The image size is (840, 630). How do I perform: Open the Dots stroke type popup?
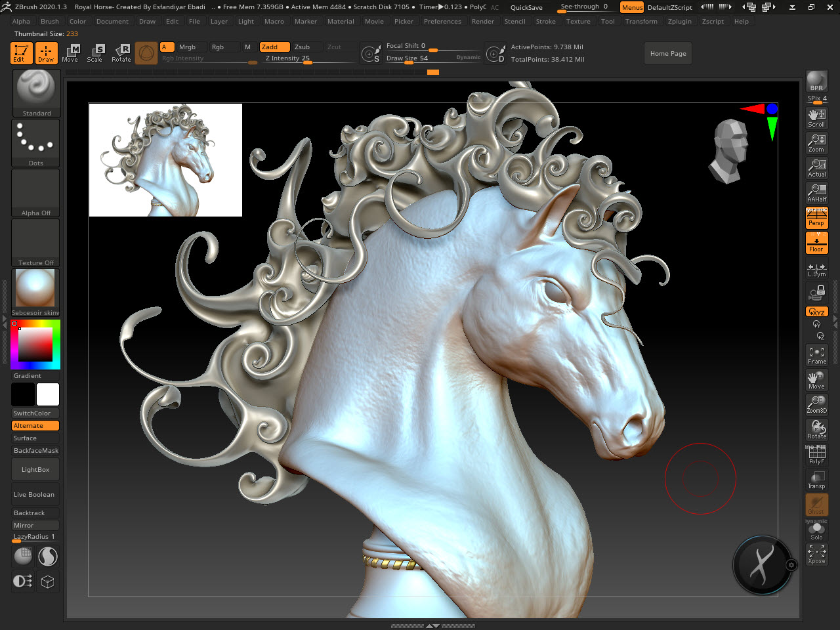pos(36,142)
